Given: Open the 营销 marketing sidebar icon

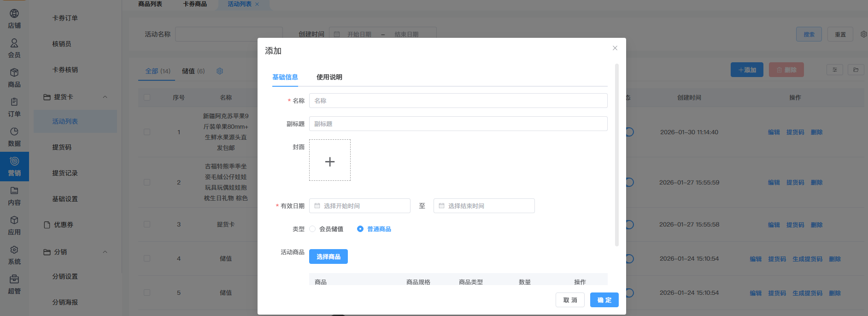Looking at the screenshot, I should [x=14, y=166].
